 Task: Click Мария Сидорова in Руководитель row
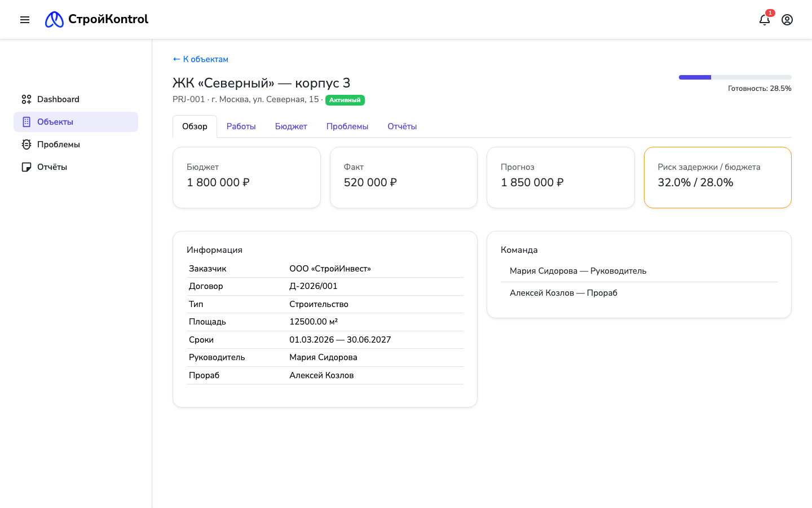tap(323, 357)
